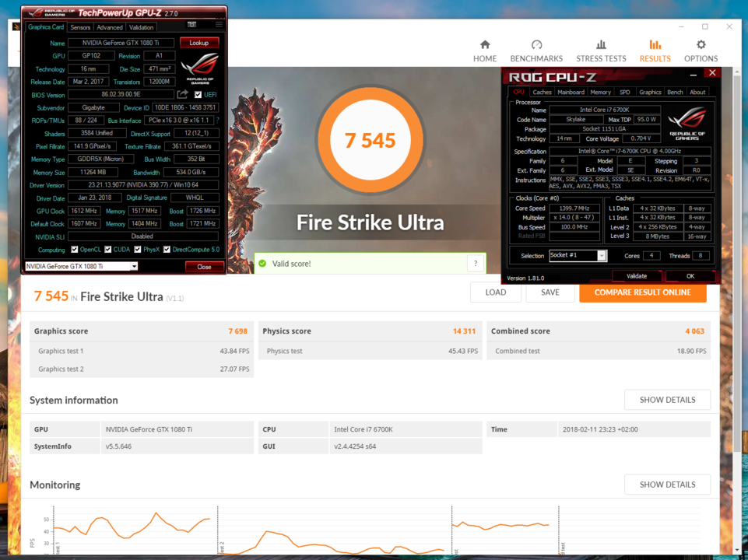The image size is (748, 560).
Task: Click the Close button in GPU-Z
Action: [204, 267]
